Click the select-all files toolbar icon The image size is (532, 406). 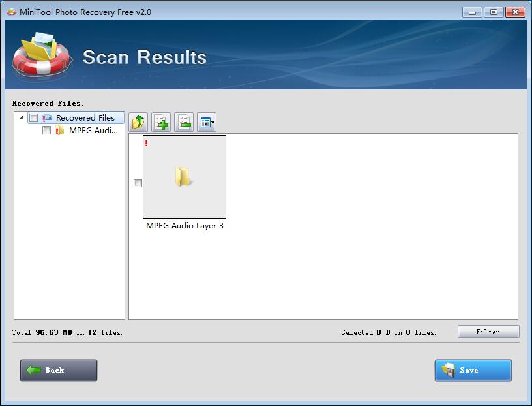pyautogui.click(x=161, y=122)
